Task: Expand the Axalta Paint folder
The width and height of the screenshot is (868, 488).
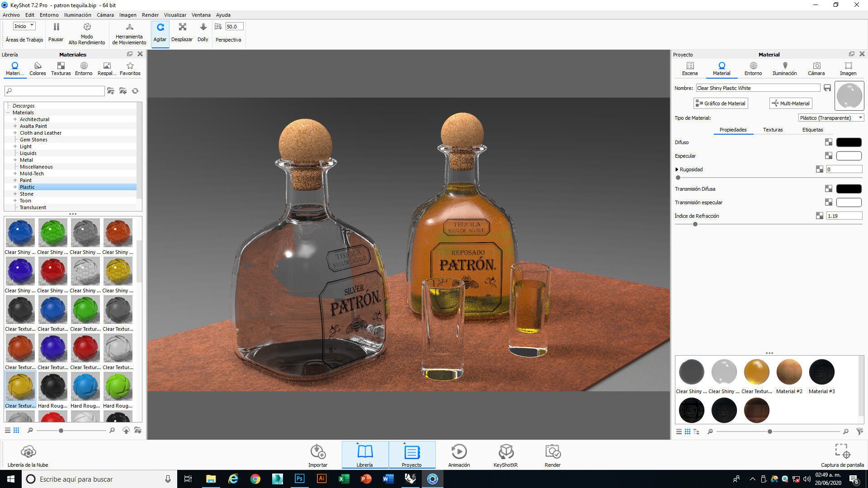Action: pyautogui.click(x=15, y=126)
